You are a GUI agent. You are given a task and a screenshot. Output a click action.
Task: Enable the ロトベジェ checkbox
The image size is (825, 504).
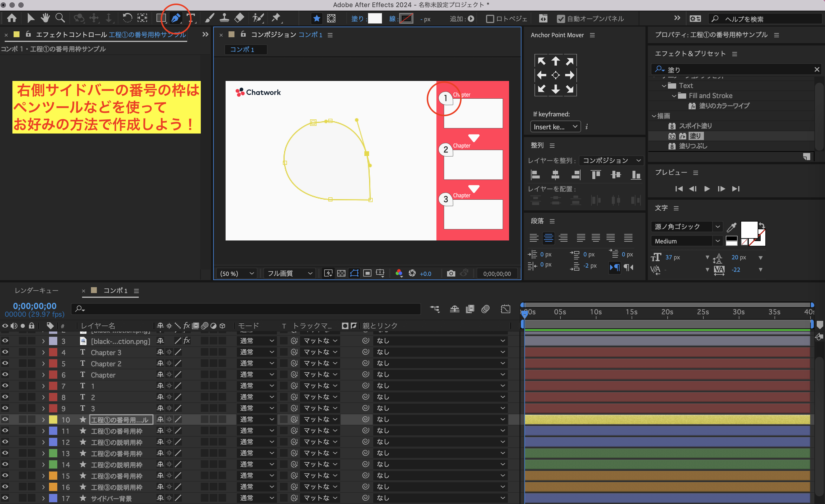pyautogui.click(x=490, y=19)
